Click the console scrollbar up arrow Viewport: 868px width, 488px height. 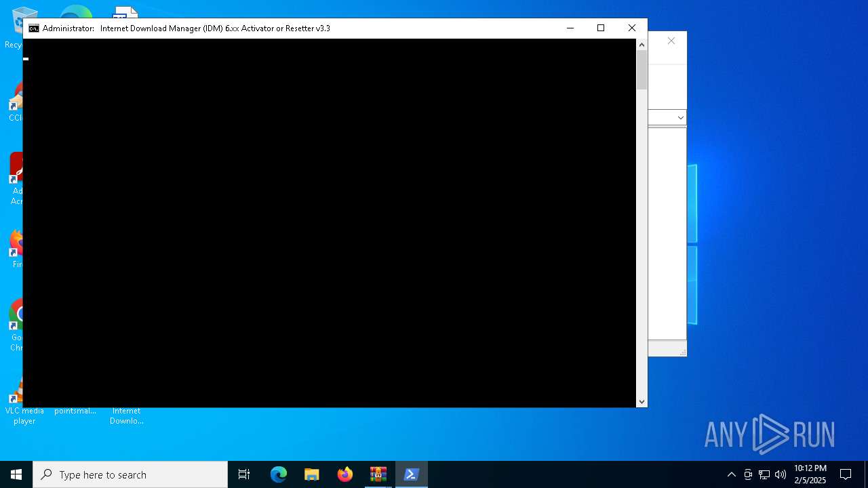click(x=642, y=45)
